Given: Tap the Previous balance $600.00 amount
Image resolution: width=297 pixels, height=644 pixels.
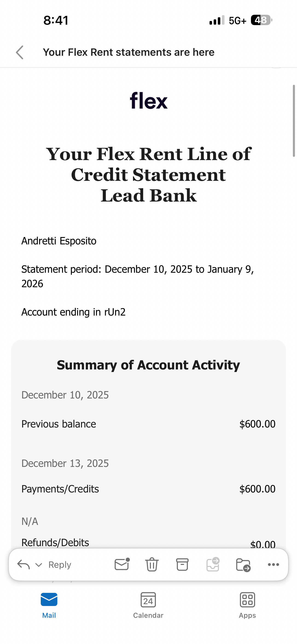Looking at the screenshot, I should click(257, 424).
